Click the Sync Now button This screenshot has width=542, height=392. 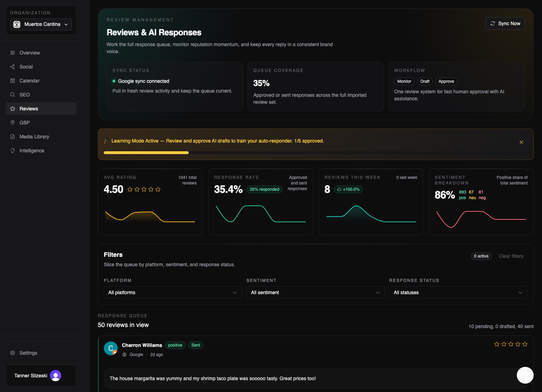pos(505,23)
